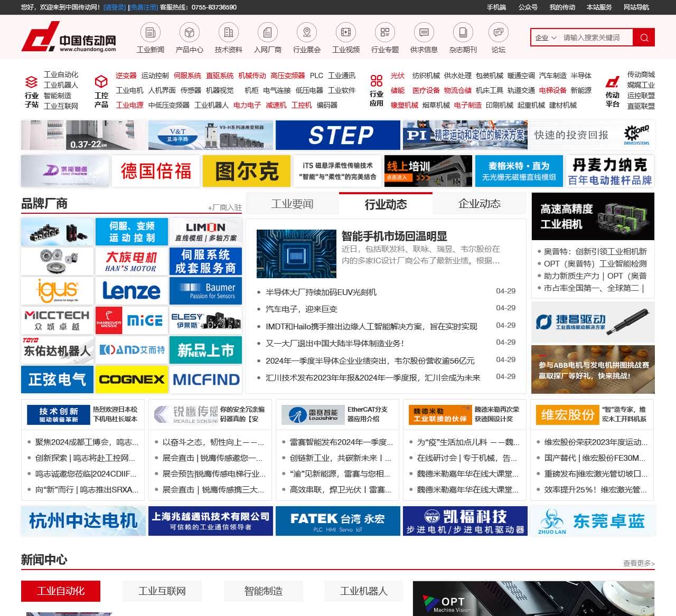
Task: Switch to the 企业动态 tab
Action: 478,203
